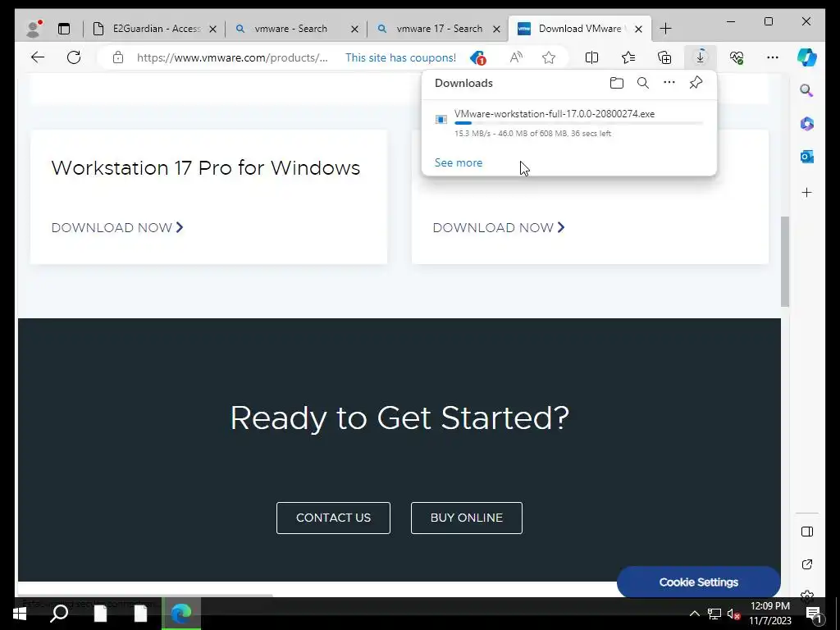Customize sidebar with plus icon
840x630 pixels.
click(807, 192)
